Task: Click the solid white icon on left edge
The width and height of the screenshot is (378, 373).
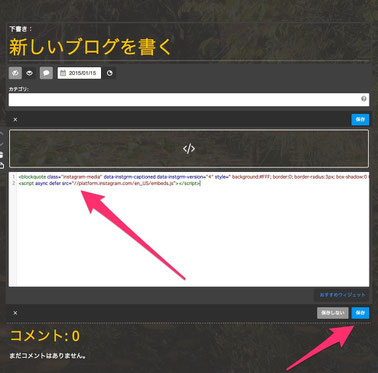Action: pyautogui.click(x=2, y=155)
